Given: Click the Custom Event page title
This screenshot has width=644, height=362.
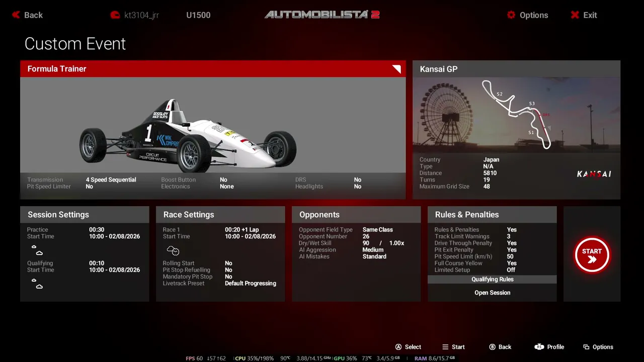Looking at the screenshot, I should (75, 44).
